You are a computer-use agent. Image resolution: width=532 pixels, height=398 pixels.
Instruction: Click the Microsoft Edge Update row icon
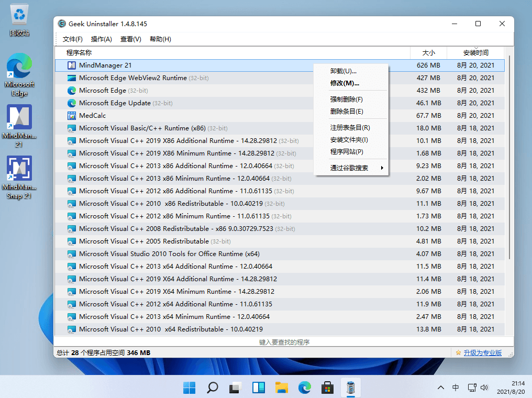point(72,103)
